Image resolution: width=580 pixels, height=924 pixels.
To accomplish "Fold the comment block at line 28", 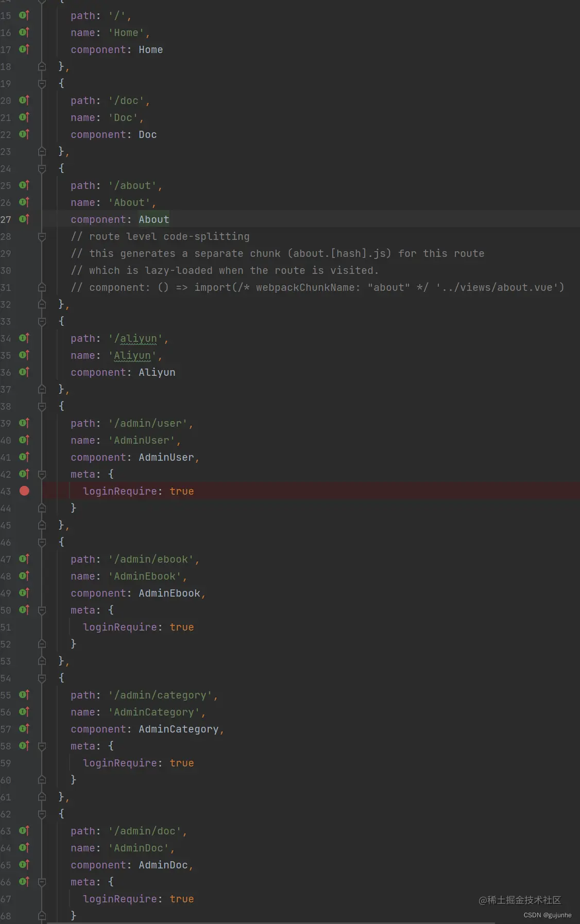I will [42, 236].
